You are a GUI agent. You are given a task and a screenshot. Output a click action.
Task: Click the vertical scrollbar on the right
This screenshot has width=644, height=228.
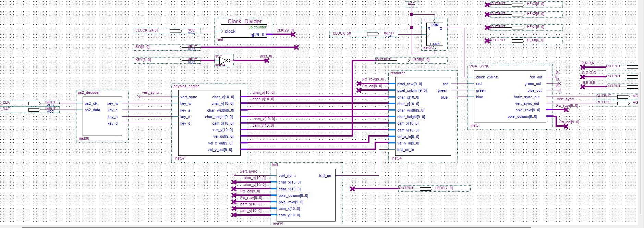point(641,103)
